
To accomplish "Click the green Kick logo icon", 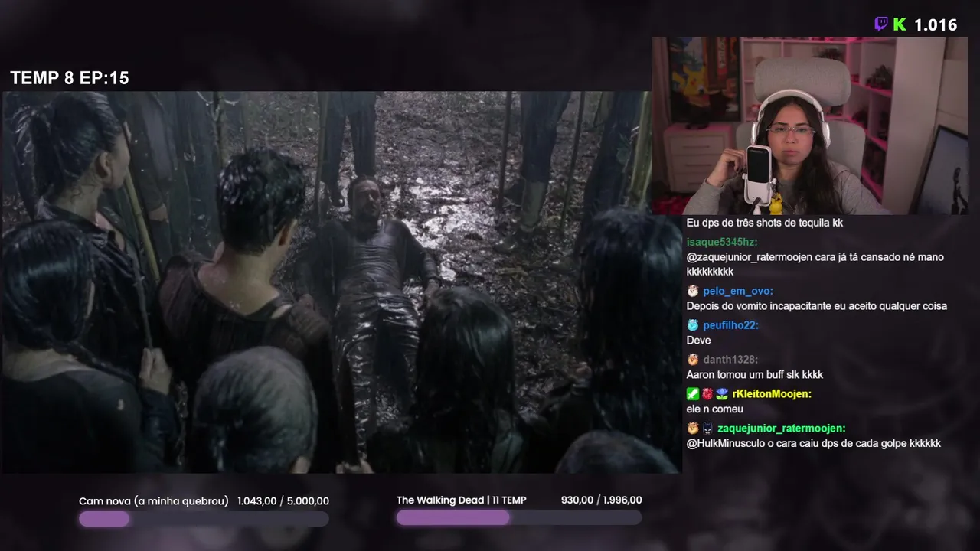I will click(900, 24).
